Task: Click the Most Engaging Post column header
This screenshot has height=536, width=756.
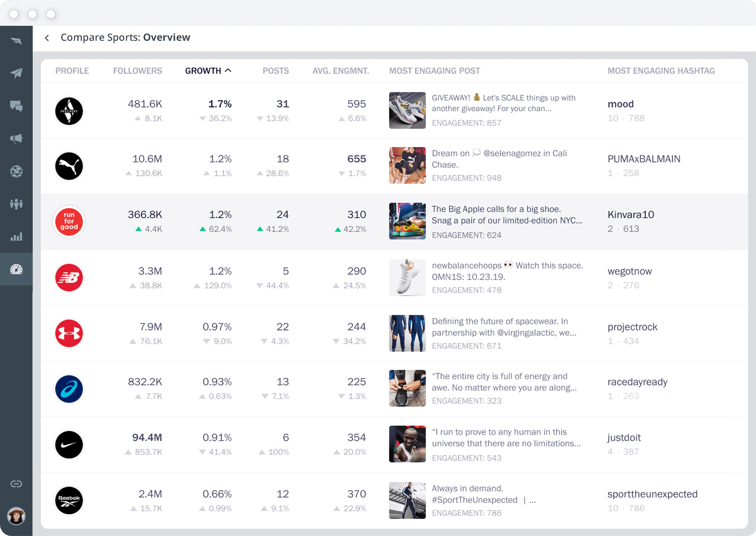Action: click(435, 71)
